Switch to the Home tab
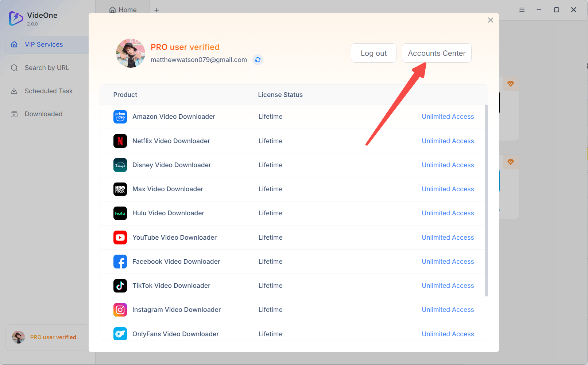Image resolution: width=588 pixels, height=365 pixels. 123,10
